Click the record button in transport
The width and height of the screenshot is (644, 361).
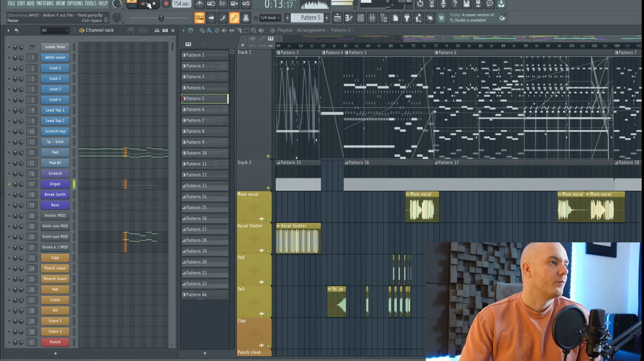click(166, 4)
